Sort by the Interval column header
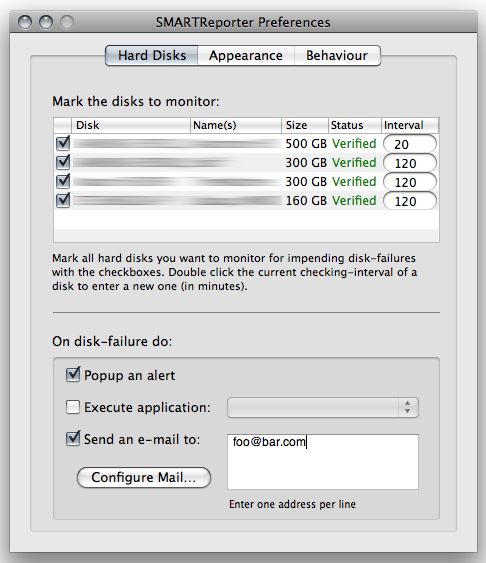Image resolution: width=486 pixels, height=563 pixels. [x=410, y=125]
